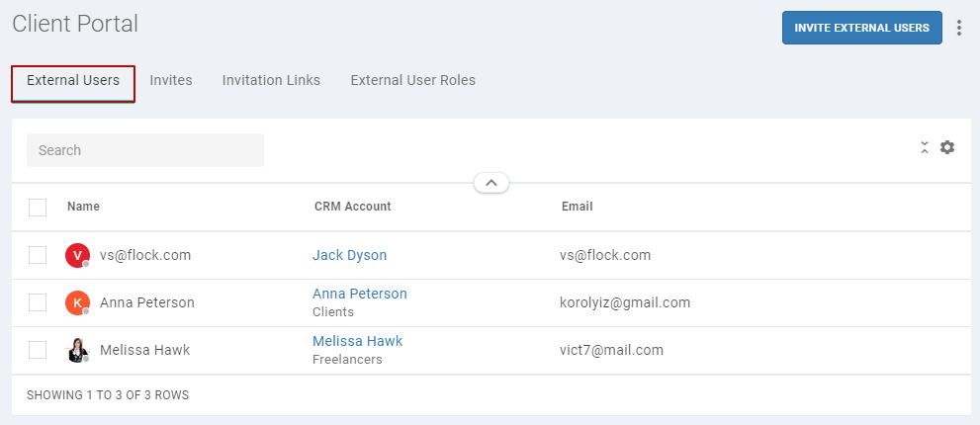
Task: Open Jack Dyson CRM account link
Action: click(x=349, y=255)
